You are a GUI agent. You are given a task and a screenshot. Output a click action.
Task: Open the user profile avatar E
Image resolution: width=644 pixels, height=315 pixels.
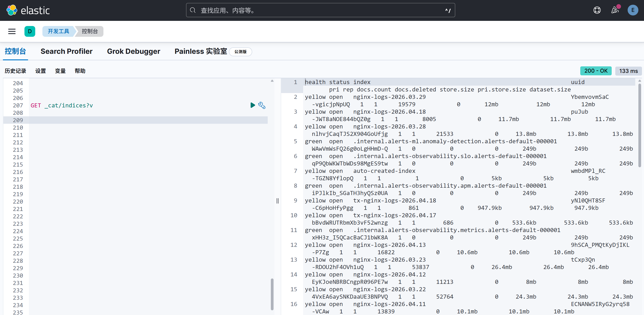click(x=633, y=10)
